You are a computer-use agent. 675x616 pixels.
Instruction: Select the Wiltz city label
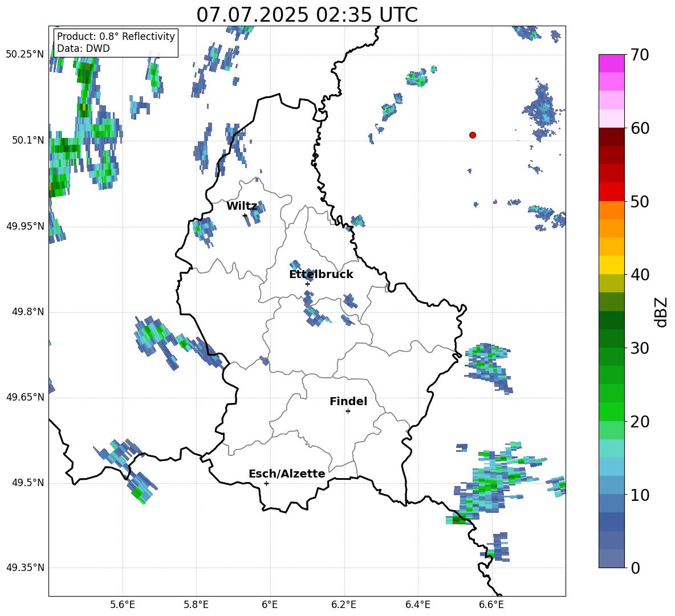(242, 206)
